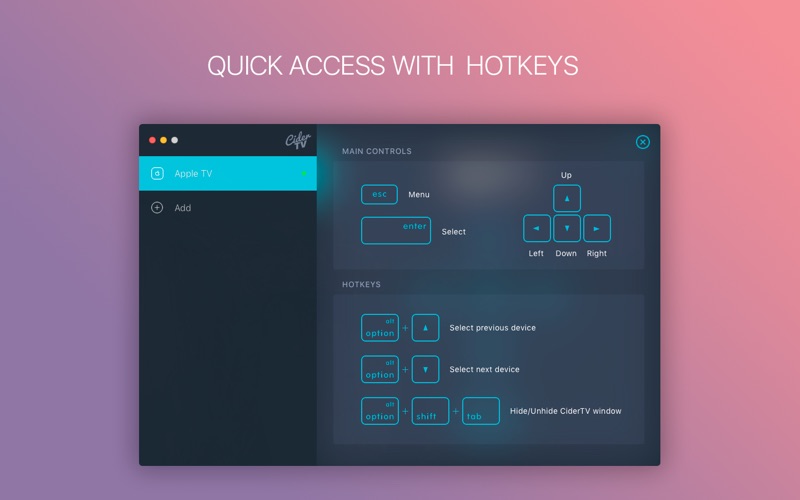Click the Add label in sidebar
Image resolution: width=800 pixels, height=500 pixels.
click(183, 208)
